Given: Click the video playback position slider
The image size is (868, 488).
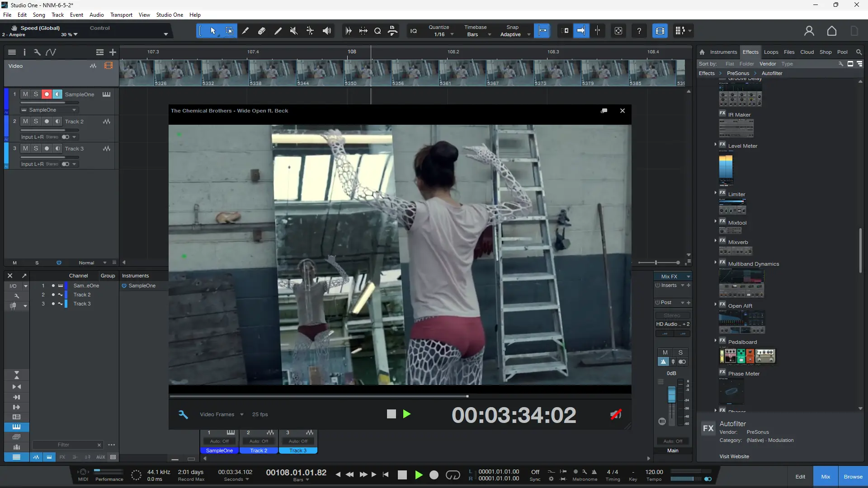Looking at the screenshot, I should (x=467, y=396).
